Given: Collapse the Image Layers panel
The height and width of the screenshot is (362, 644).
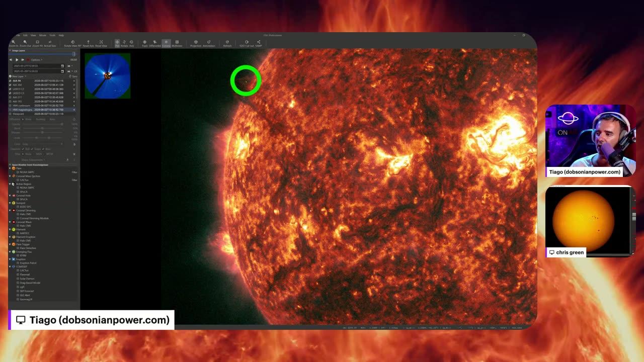Looking at the screenshot, I should click(10, 51).
